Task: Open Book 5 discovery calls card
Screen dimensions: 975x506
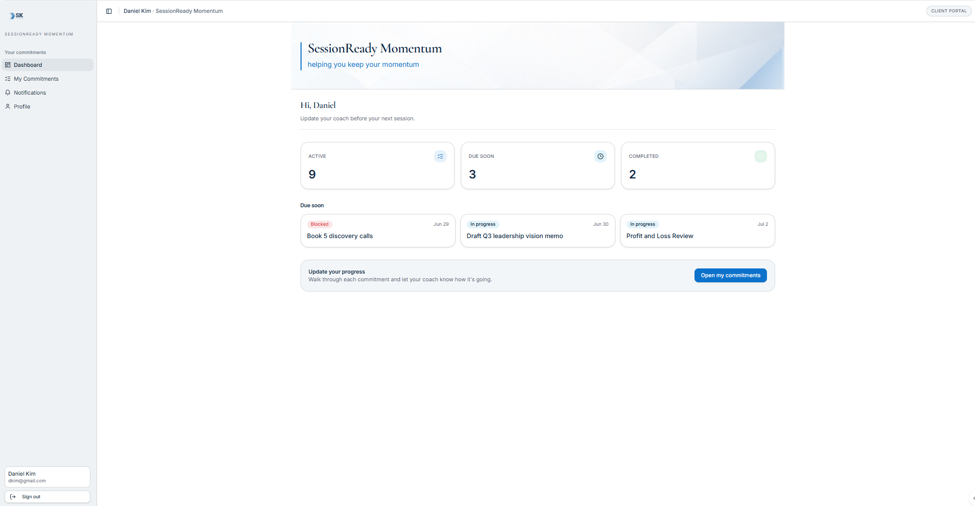Action: (377, 231)
